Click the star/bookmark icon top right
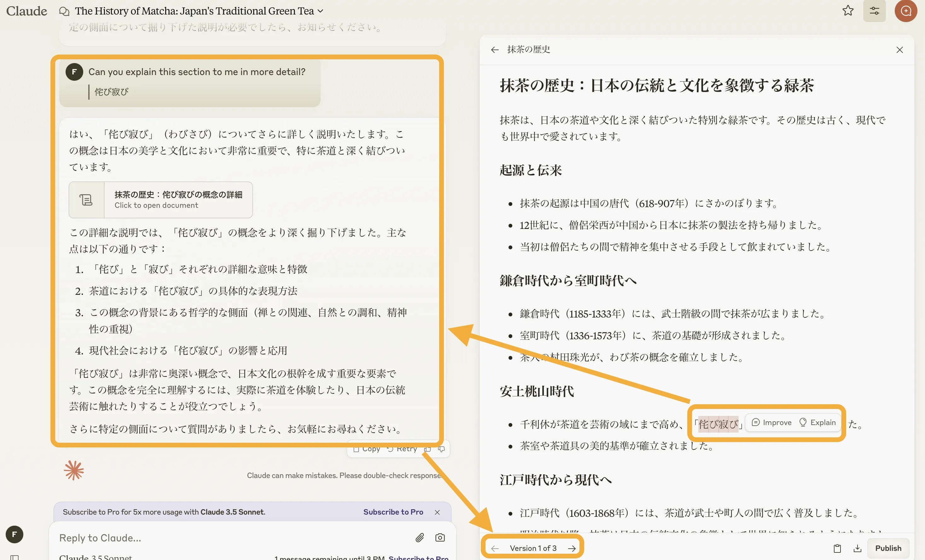 tap(849, 11)
